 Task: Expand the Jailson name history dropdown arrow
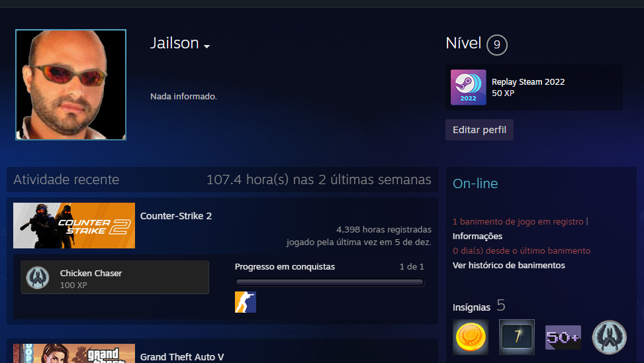pos(207,46)
